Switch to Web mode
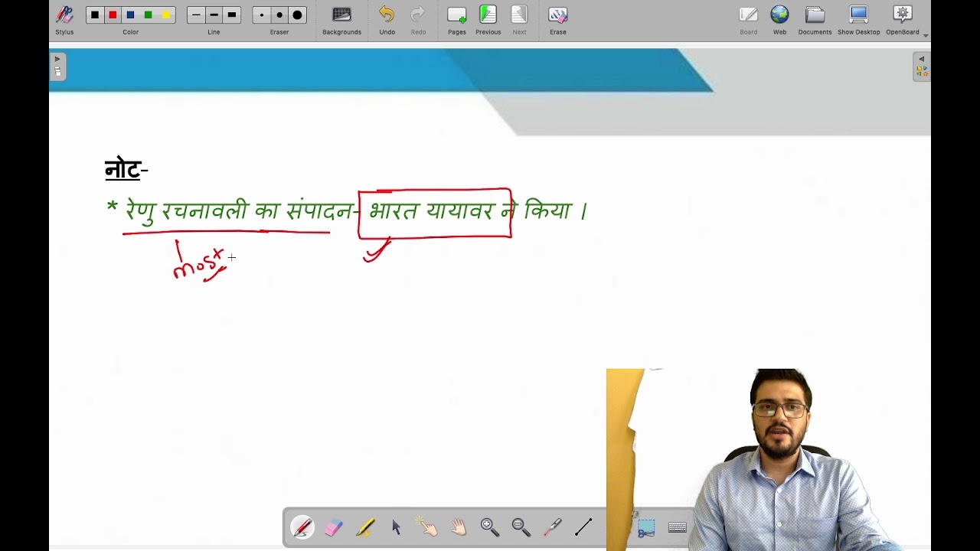 click(779, 20)
